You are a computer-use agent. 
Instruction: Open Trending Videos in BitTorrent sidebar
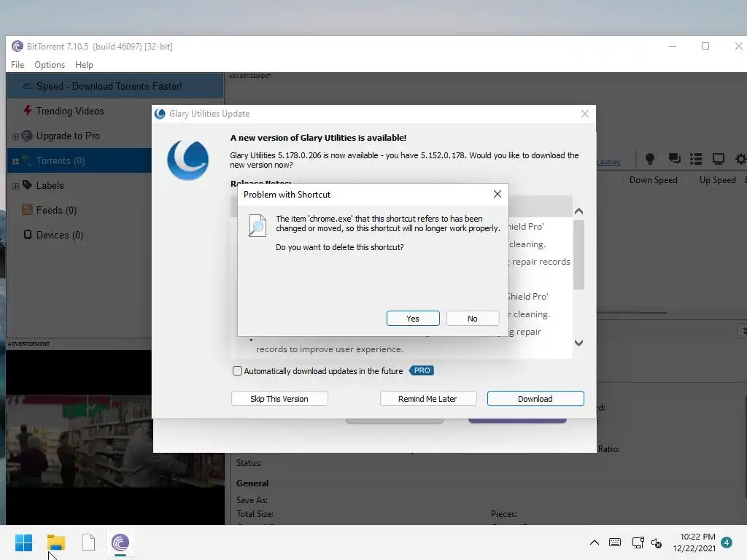click(70, 111)
